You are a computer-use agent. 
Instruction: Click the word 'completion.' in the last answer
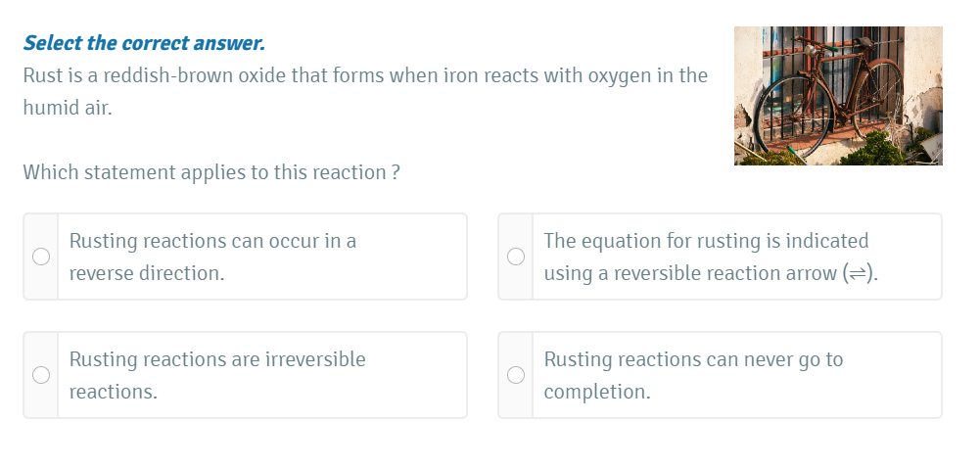click(596, 393)
